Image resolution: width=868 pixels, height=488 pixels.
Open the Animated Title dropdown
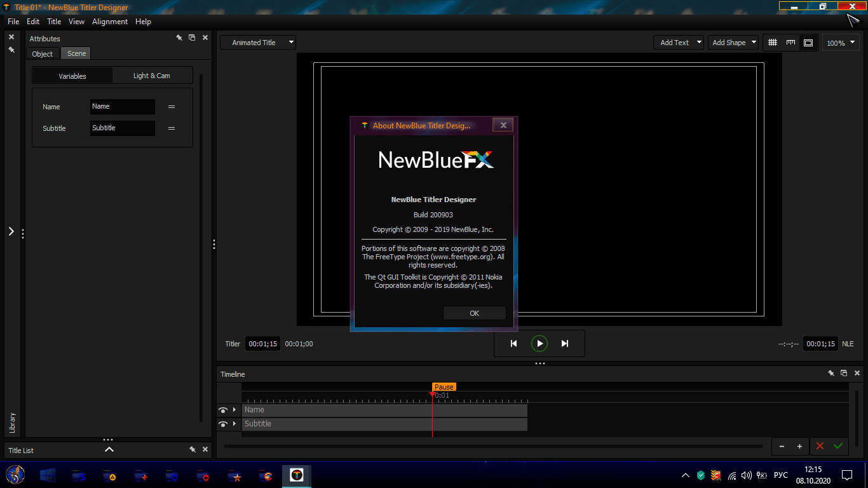coord(258,43)
